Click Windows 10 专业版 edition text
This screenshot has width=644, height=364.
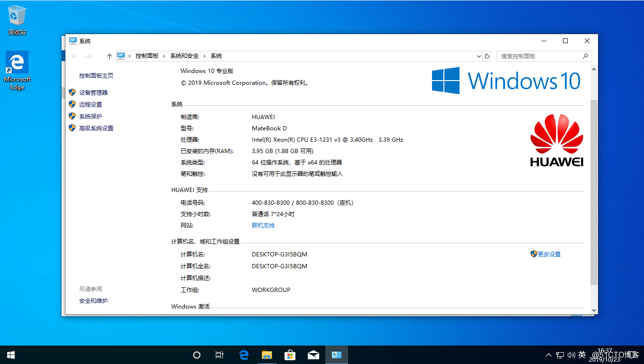tap(207, 71)
